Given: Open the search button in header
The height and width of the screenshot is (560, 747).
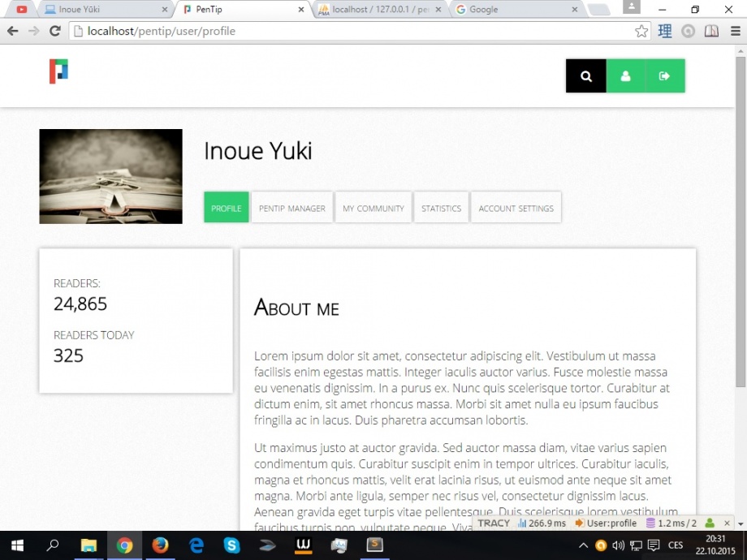Looking at the screenshot, I should click(586, 75).
